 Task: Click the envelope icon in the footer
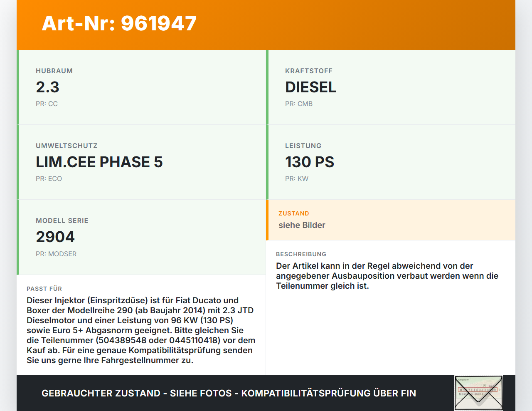[478, 393]
